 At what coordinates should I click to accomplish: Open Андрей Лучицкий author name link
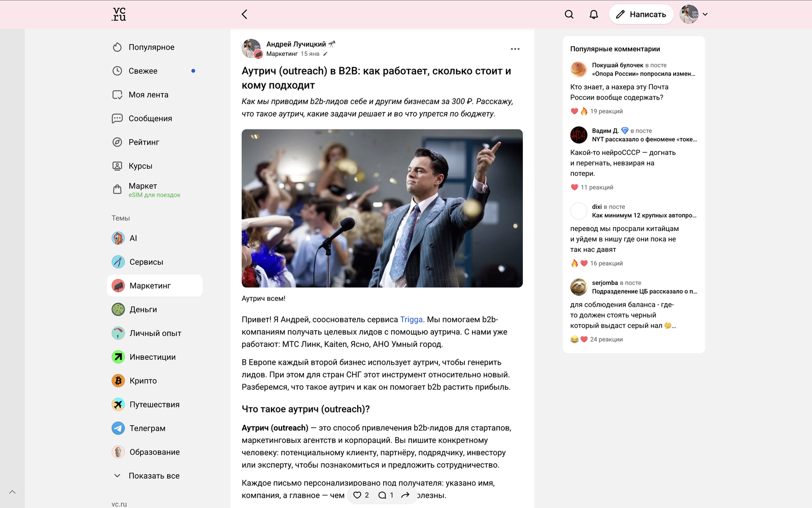[296, 44]
